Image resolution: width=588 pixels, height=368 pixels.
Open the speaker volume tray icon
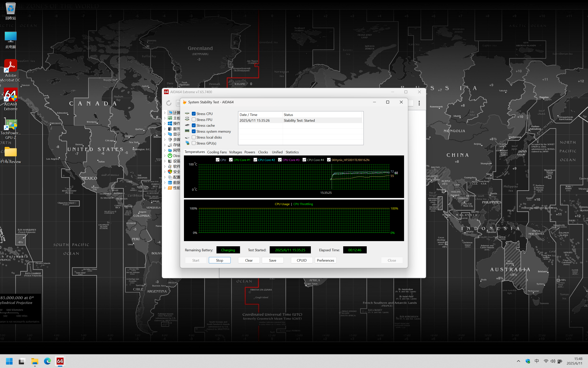point(553,361)
